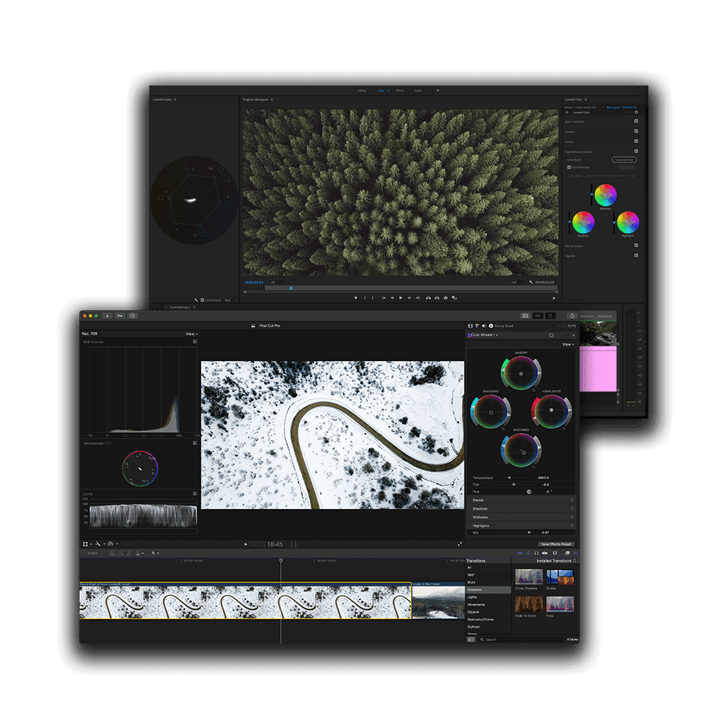
Task: Adjust the Temperature slider handle
Action: tap(509, 478)
